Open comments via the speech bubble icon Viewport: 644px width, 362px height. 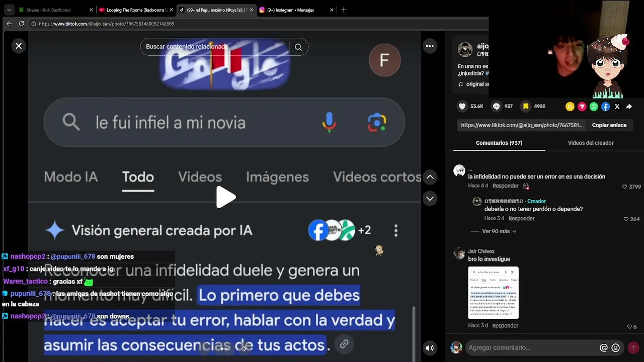click(x=497, y=107)
